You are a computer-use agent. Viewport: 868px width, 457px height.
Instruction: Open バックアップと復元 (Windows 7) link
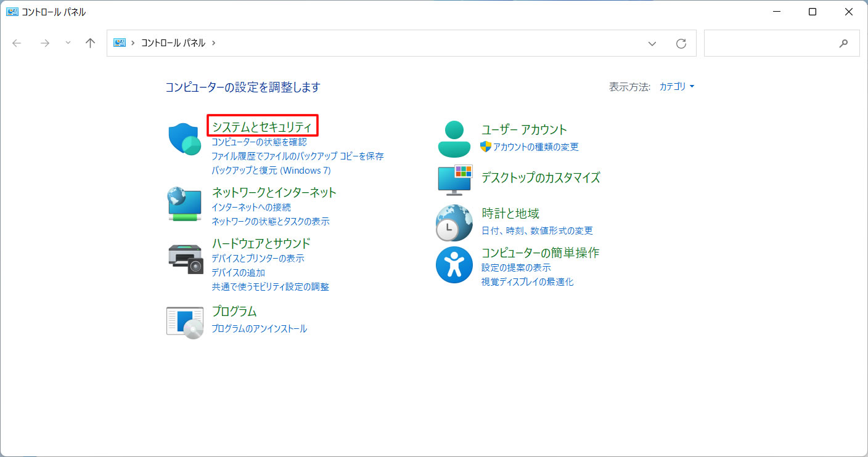tap(271, 171)
